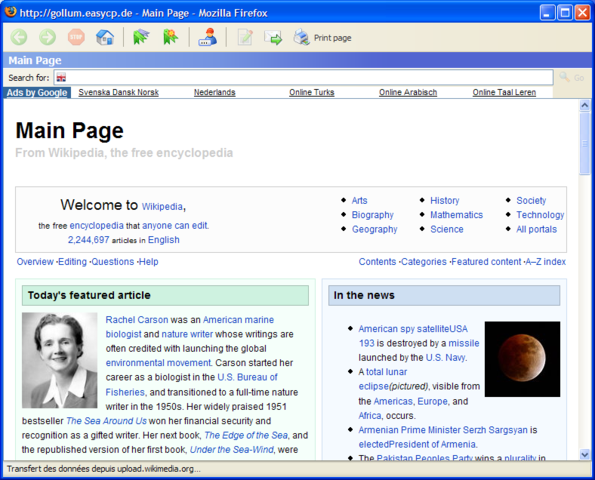The height and width of the screenshot is (480, 595).
Task: Open Armenian Prime Minister Serzh Sargsyan link
Action: (x=443, y=430)
